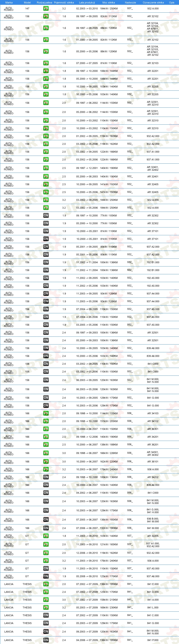Click the Marka column header

tap(9, 3)
